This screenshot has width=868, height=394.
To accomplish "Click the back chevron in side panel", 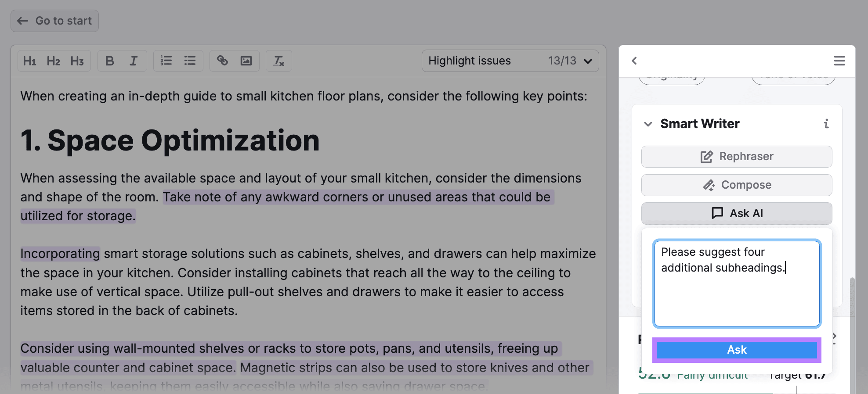I will point(634,61).
